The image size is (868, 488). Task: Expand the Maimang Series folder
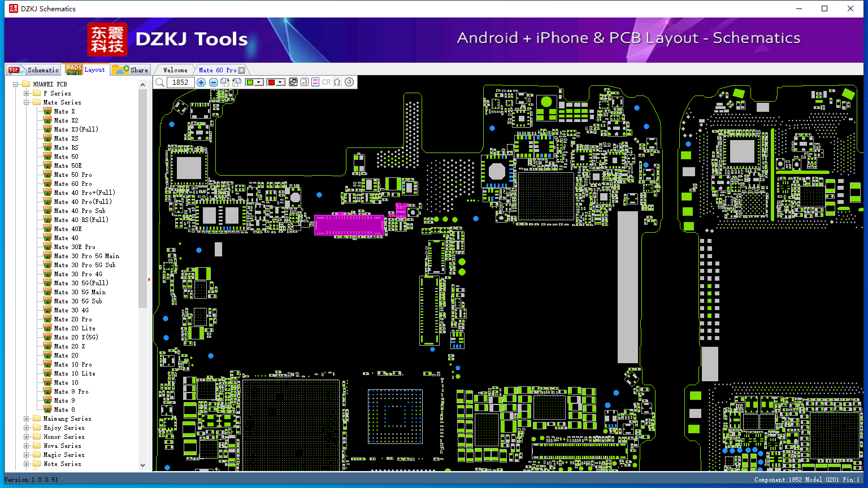(27, 419)
